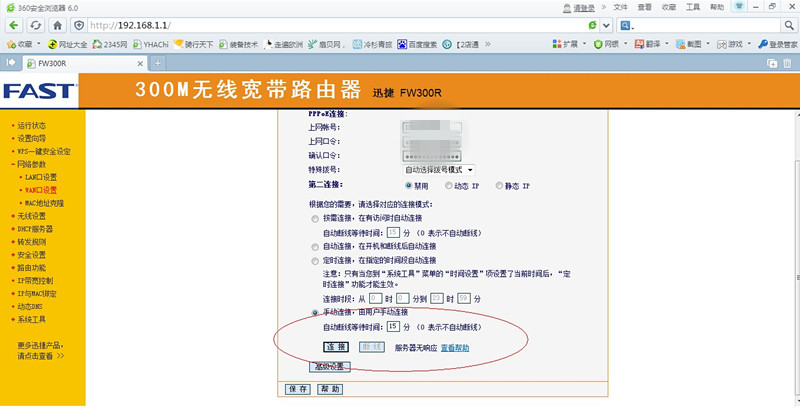Toggle the sidebar icon left of the tab
The image size is (800, 408).
coord(11,62)
